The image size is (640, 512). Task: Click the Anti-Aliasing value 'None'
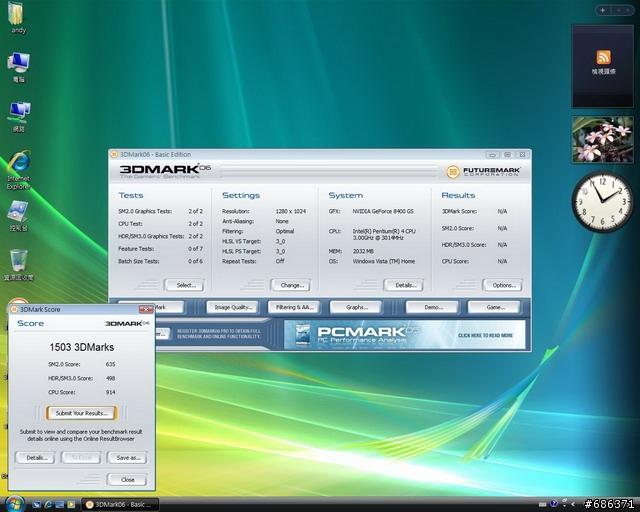pos(282,221)
